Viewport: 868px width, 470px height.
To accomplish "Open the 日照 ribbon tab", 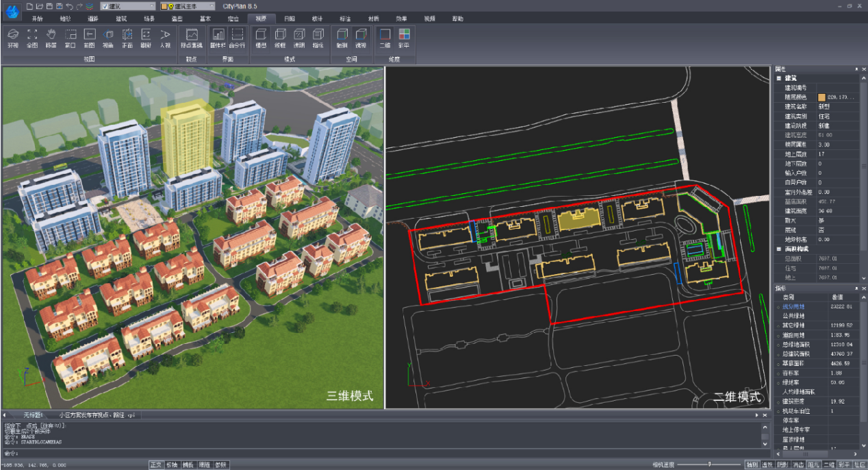I will [290, 18].
